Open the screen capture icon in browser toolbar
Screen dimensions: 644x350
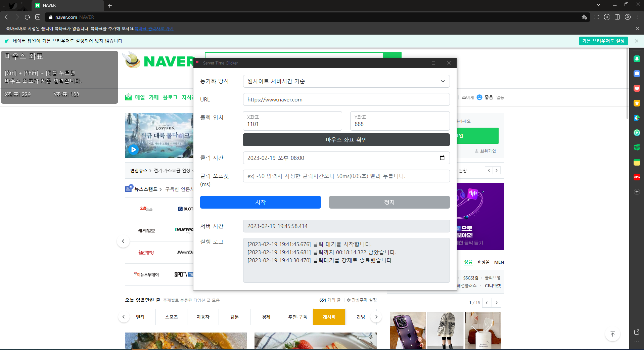pos(607,17)
